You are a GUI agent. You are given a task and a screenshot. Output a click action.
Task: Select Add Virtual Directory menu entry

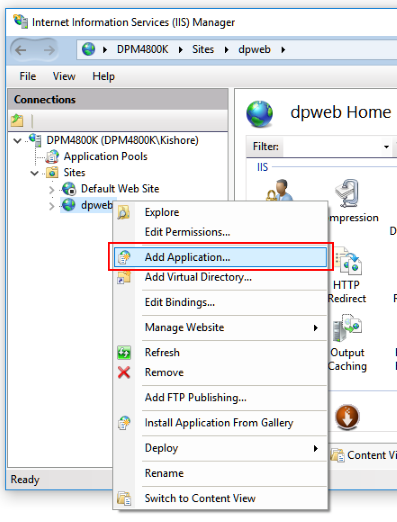[220, 277]
